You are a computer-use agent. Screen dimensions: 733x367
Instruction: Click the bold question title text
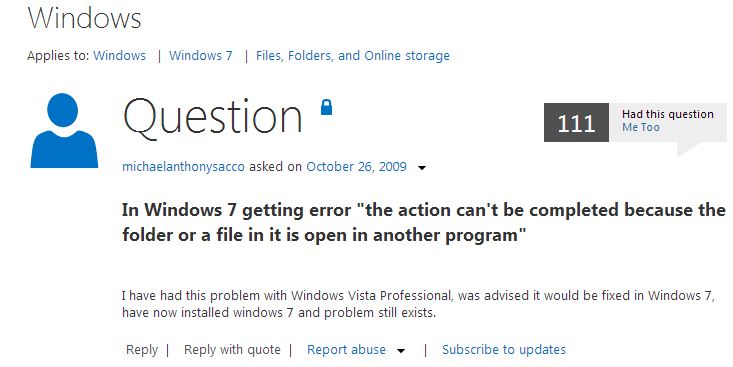pyautogui.click(x=424, y=222)
